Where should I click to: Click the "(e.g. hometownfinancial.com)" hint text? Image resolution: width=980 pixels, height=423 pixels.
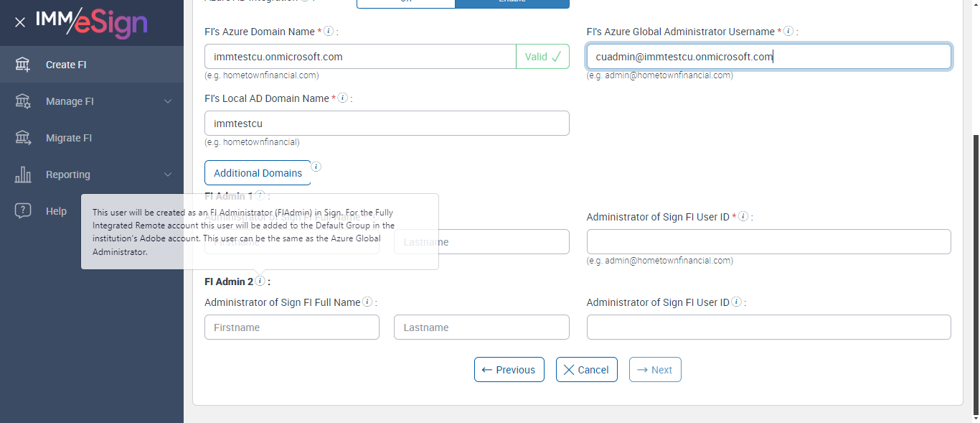coord(262,75)
